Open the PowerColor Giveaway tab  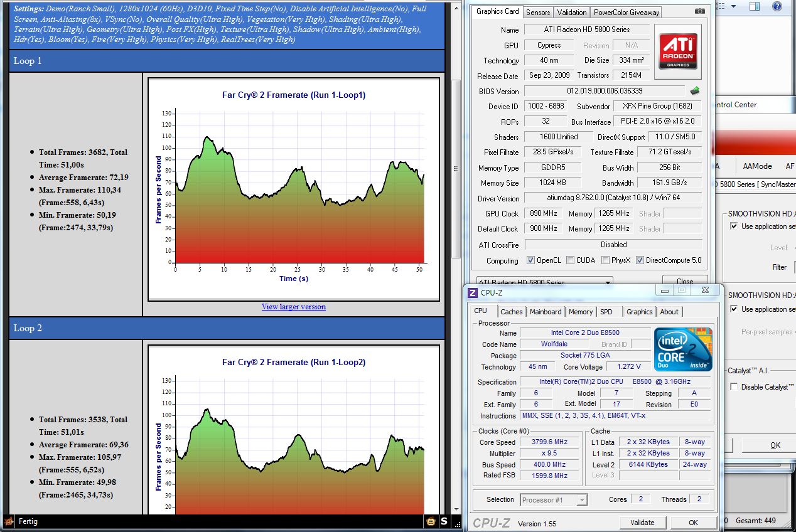pos(627,12)
